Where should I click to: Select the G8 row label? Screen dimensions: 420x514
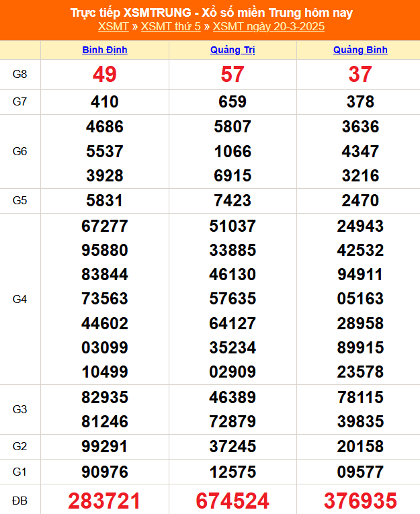pos(20,75)
